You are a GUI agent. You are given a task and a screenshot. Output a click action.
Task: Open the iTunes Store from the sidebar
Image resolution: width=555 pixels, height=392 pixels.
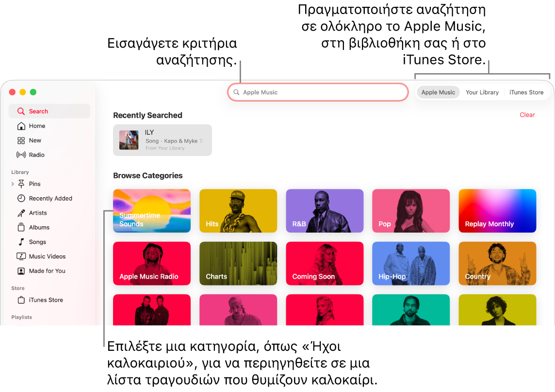[46, 300]
